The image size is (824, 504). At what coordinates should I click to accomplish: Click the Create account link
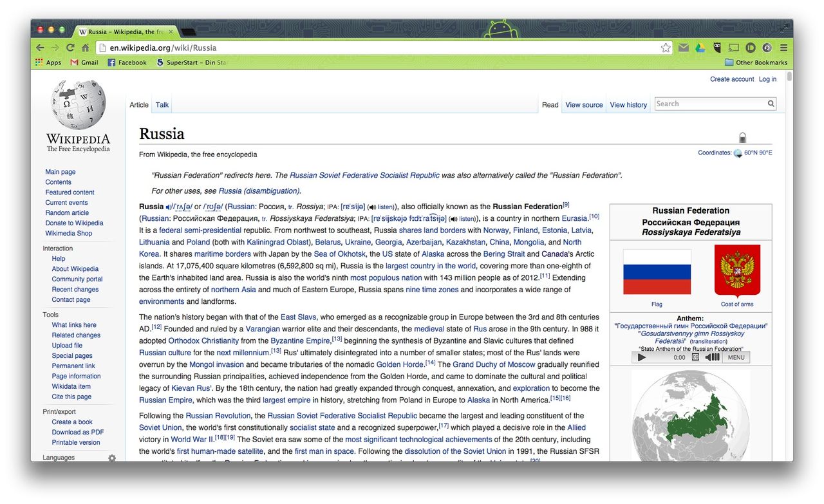[x=732, y=79]
